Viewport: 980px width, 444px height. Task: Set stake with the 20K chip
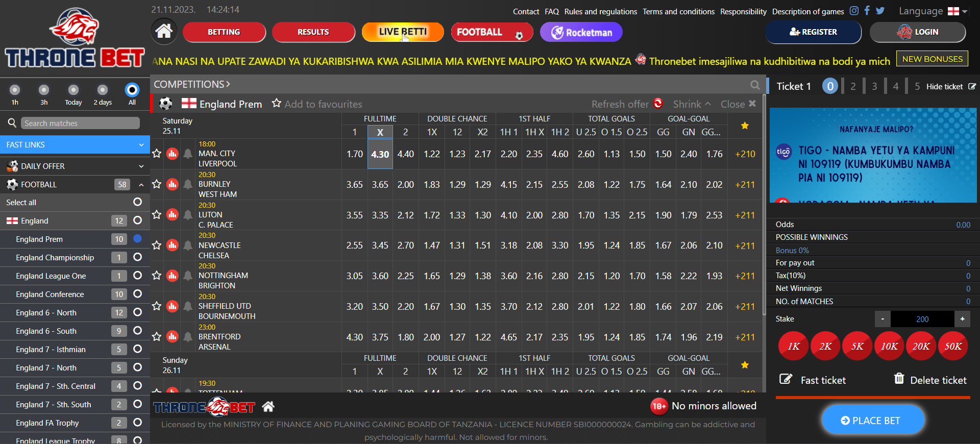(x=921, y=346)
